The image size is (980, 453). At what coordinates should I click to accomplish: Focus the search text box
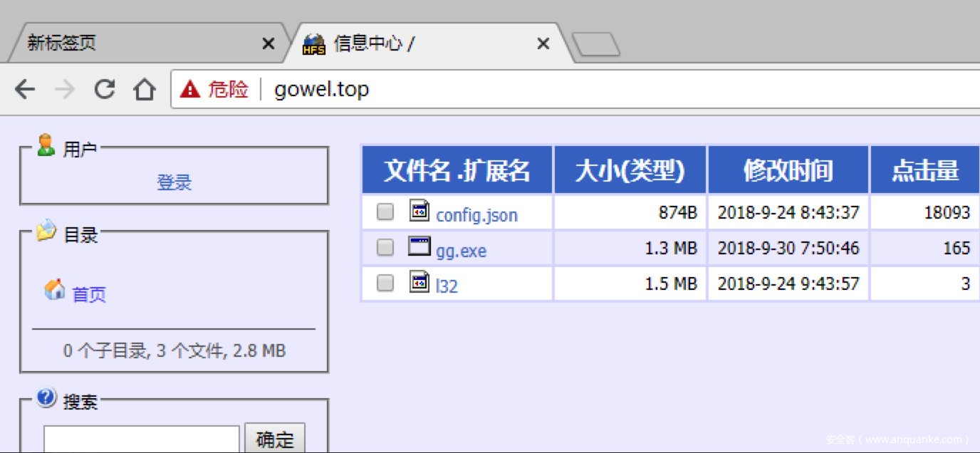(142, 439)
